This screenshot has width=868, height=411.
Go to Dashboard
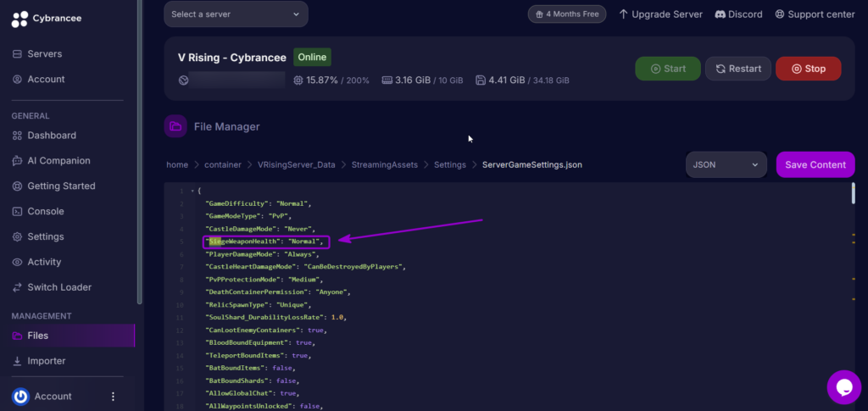click(x=44, y=136)
